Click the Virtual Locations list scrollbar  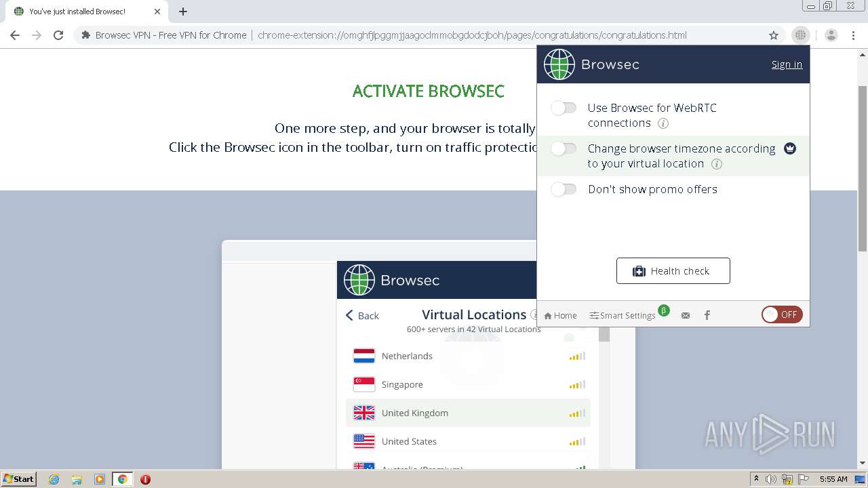604,334
